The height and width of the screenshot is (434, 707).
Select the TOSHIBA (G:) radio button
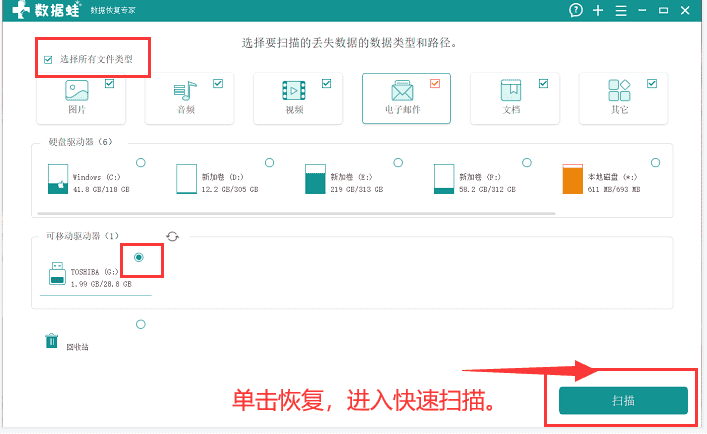coord(139,257)
